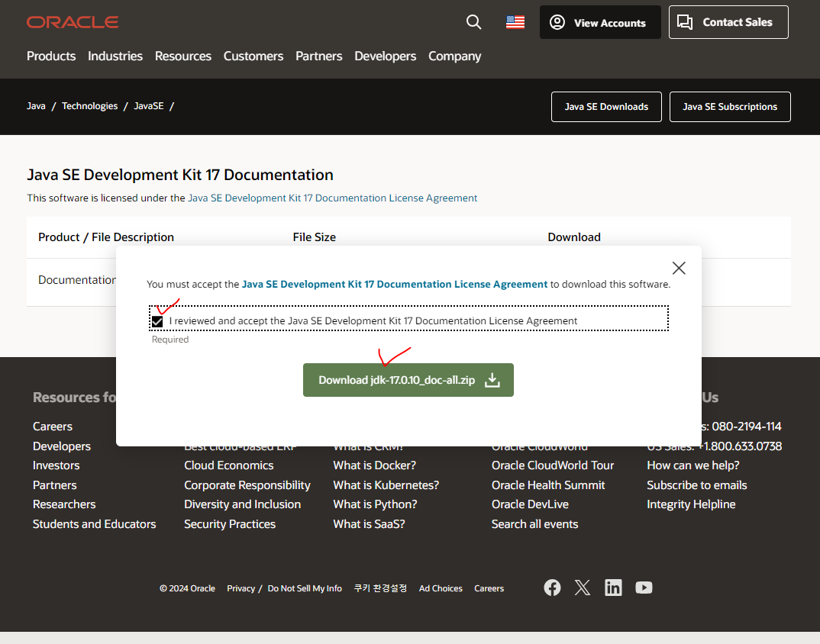Open What is Docker? link
This screenshot has height=644, width=820.
[374, 465]
